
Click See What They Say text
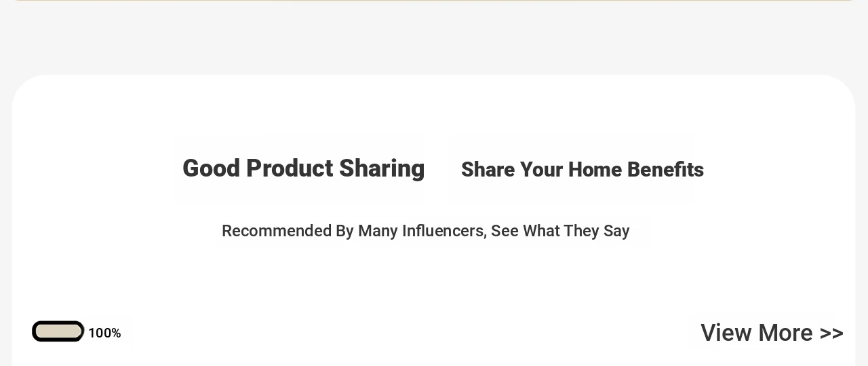[560, 231]
